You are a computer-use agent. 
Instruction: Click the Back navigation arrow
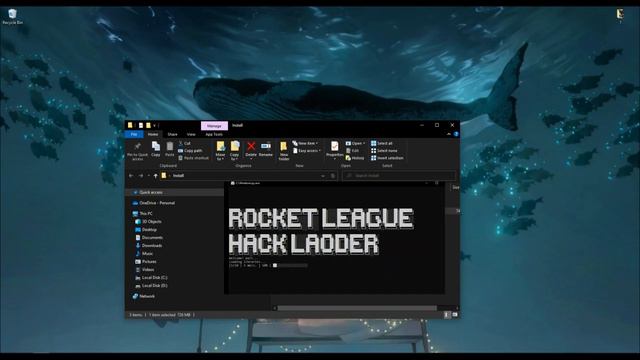[x=131, y=176]
